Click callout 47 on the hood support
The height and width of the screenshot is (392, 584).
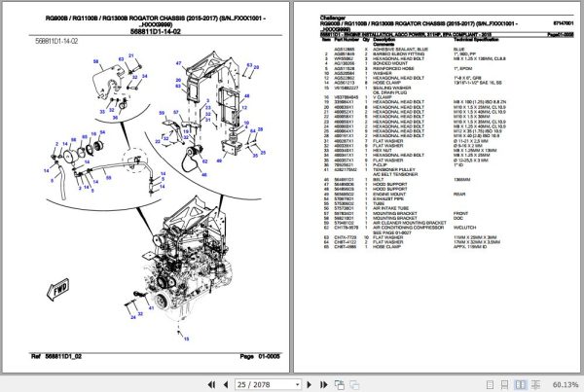tap(178, 63)
